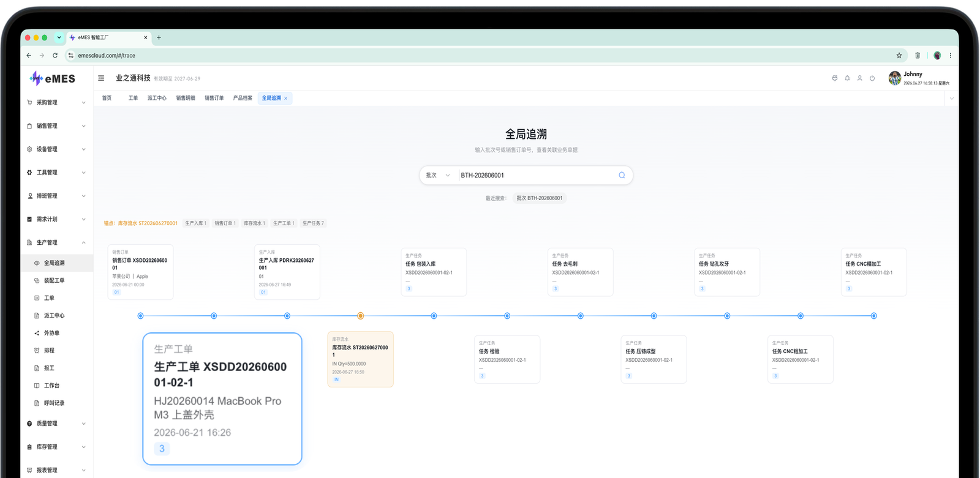This screenshot has width=980, height=478.
Task: Collapse the 生产管理 menu
Action: (57, 242)
